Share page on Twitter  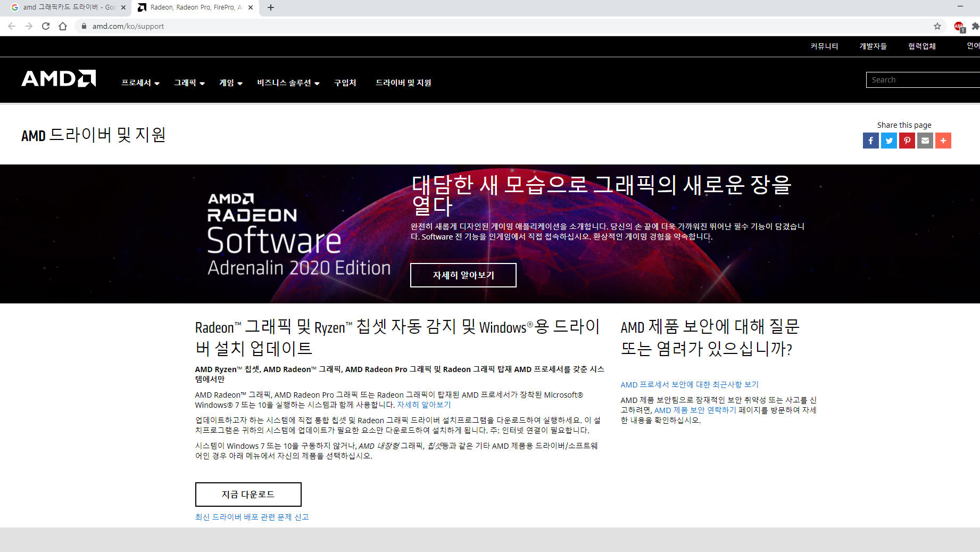(x=889, y=141)
